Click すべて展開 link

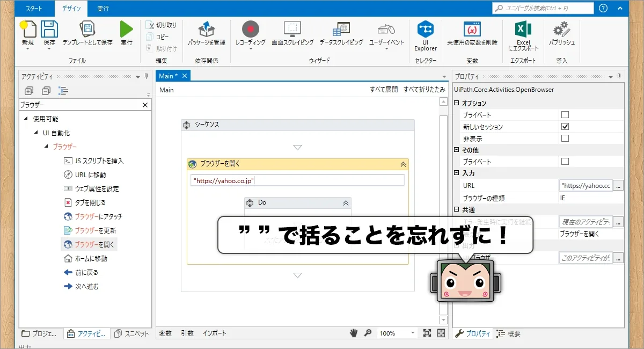[x=384, y=90]
